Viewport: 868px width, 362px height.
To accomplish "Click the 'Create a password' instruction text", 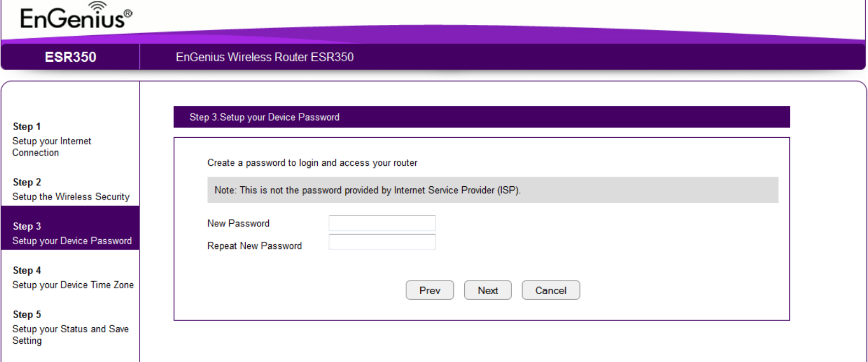I will point(312,163).
